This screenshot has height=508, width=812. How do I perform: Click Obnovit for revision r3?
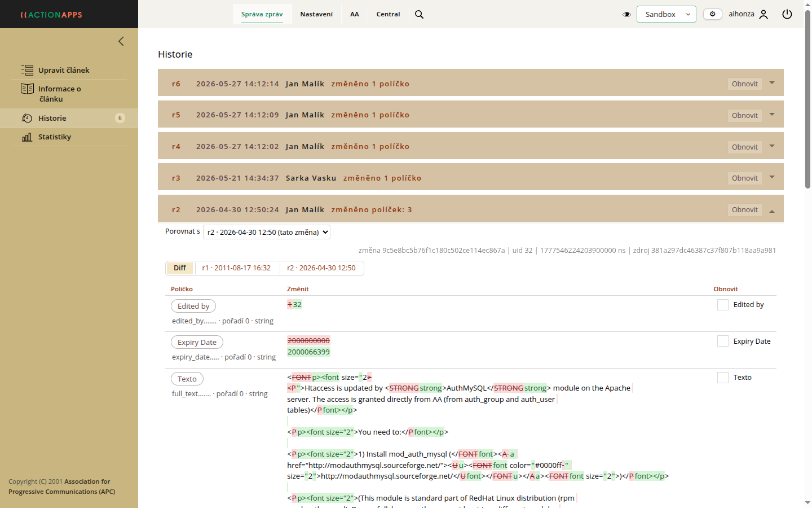point(745,178)
